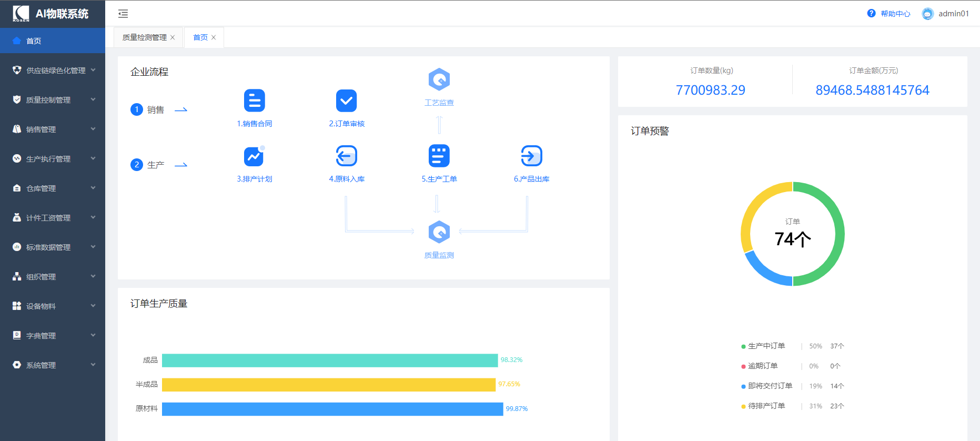Click the 销售管理 sidebar icon
This screenshot has width=980, height=441.
[17, 129]
